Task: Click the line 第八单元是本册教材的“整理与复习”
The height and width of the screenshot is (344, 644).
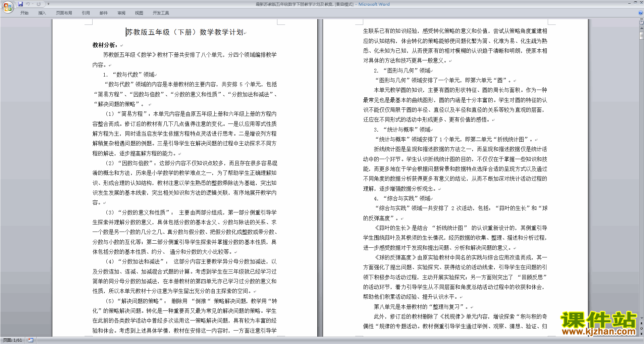Action: tap(421, 307)
